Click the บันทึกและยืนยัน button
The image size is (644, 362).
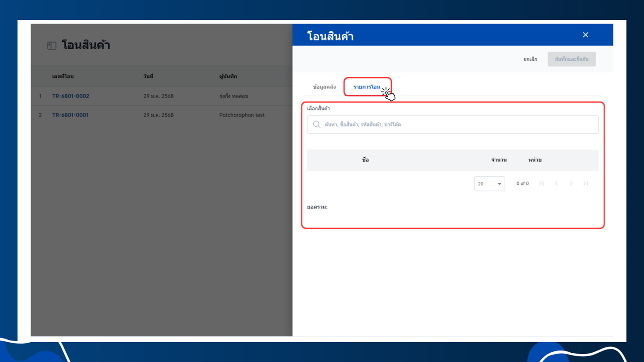click(x=571, y=59)
